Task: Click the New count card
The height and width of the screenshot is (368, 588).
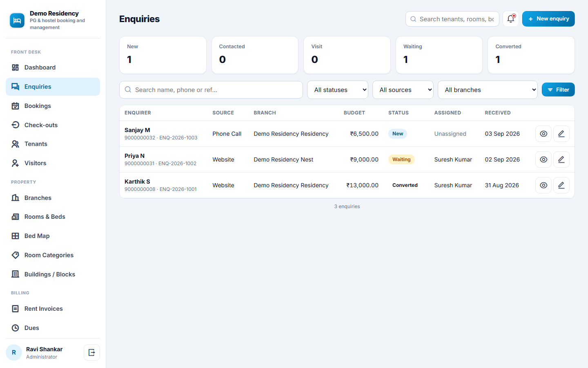Action: coord(163,55)
